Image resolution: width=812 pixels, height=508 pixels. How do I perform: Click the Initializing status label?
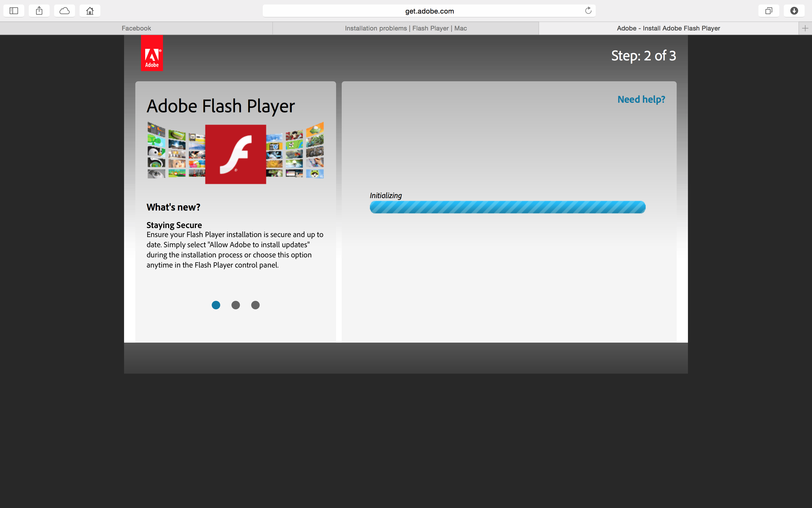click(386, 196)
